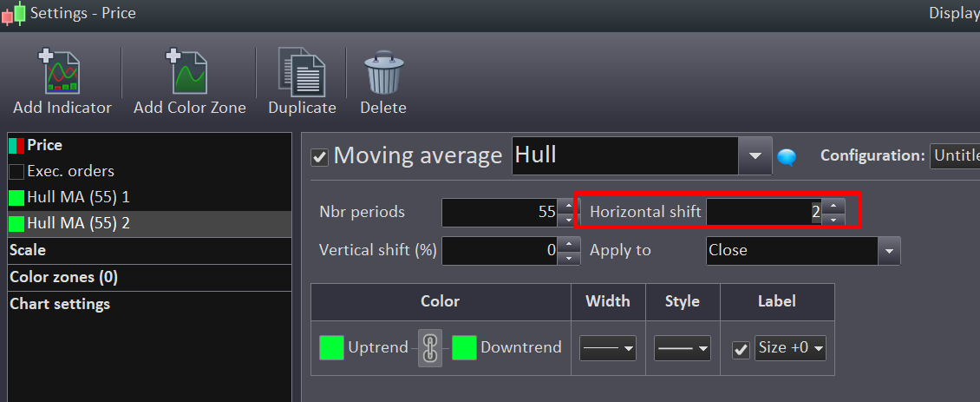
Task: Click the Horizontal shift input field
Action: click(761, 212)
